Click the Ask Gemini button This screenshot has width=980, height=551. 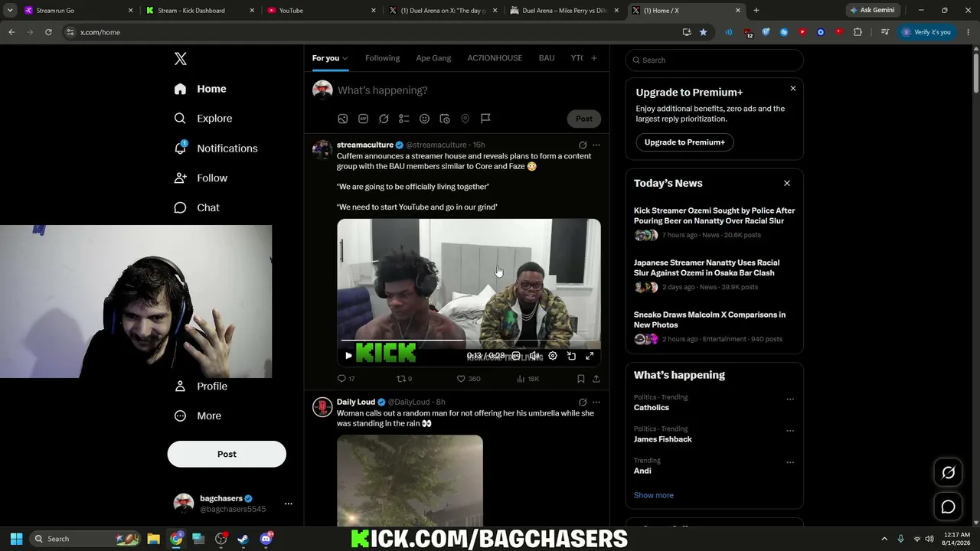(x=872, y=10)
